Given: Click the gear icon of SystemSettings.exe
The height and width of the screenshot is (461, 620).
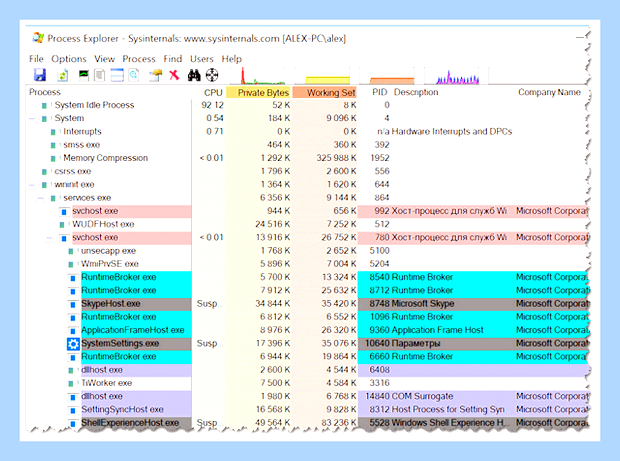Looking at the screenshot, I should point(73,344).
